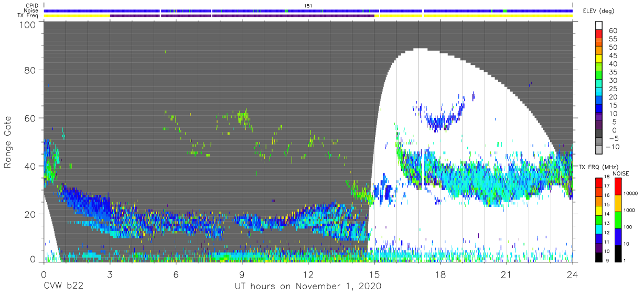Click the cyan 12–13 segment of TX FRQ colorbar
This screenshot has height=297, width=644.
(x=599, y=229)
